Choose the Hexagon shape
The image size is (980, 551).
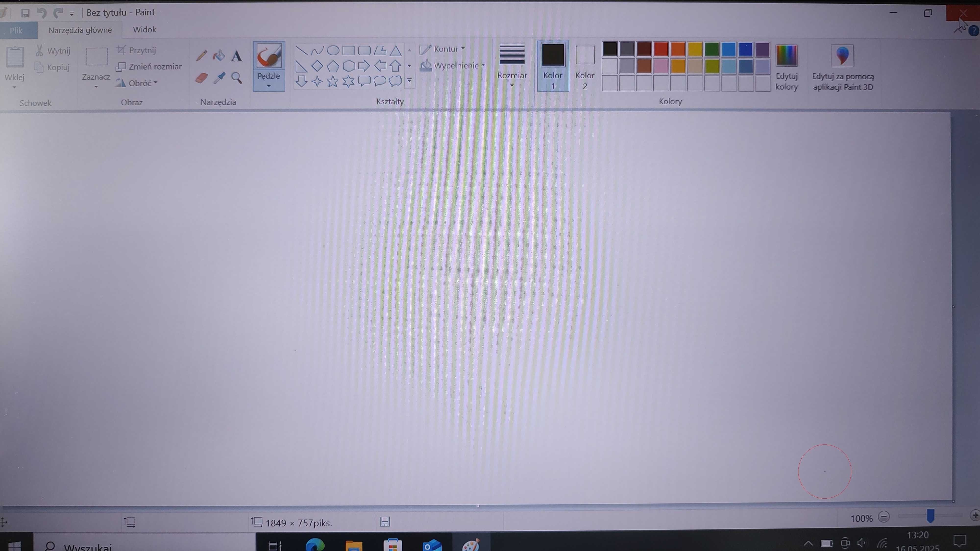click(x=348, y=66)
